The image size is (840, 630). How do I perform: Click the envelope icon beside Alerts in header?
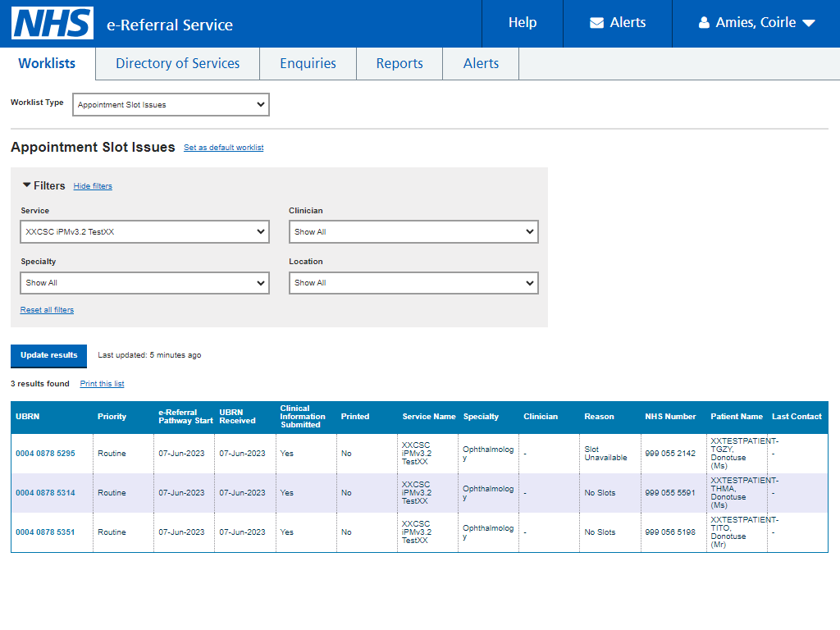coord(597,22)
